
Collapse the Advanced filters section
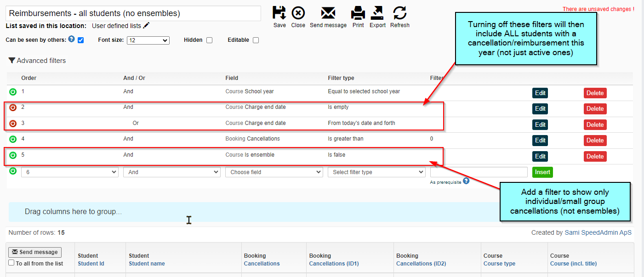(x=37, y=61)
